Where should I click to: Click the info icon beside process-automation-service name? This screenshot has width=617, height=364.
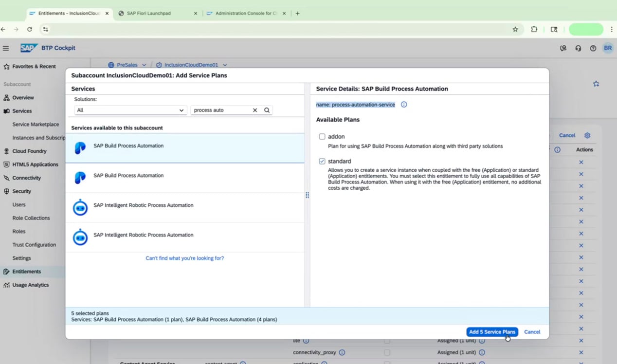coord(403,105)
